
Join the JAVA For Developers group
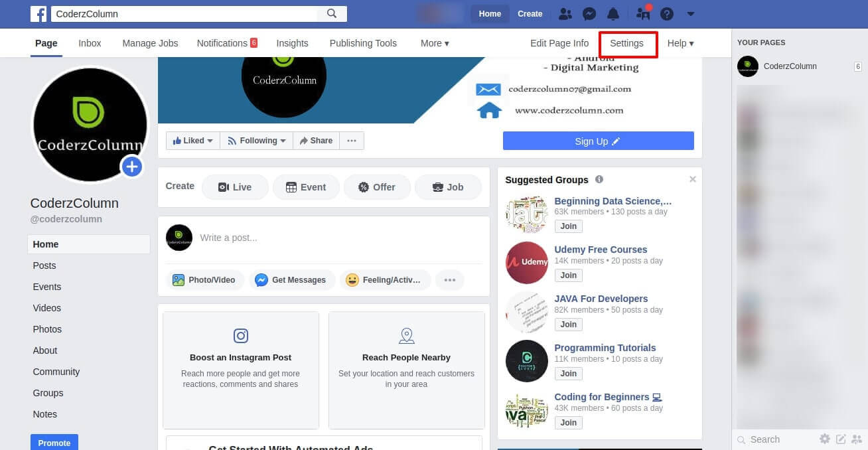[x=569, y=325]
